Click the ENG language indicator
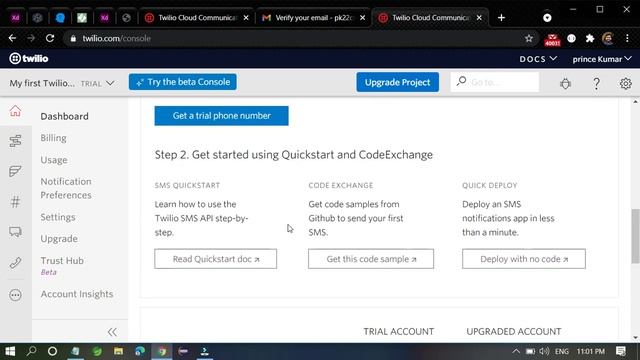This screenshot has width=640, height=360. [x=562, y=351]
